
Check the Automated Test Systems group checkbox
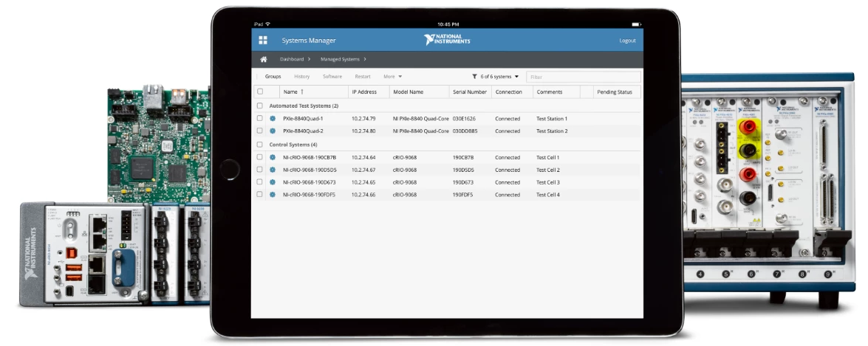[259, 105]
